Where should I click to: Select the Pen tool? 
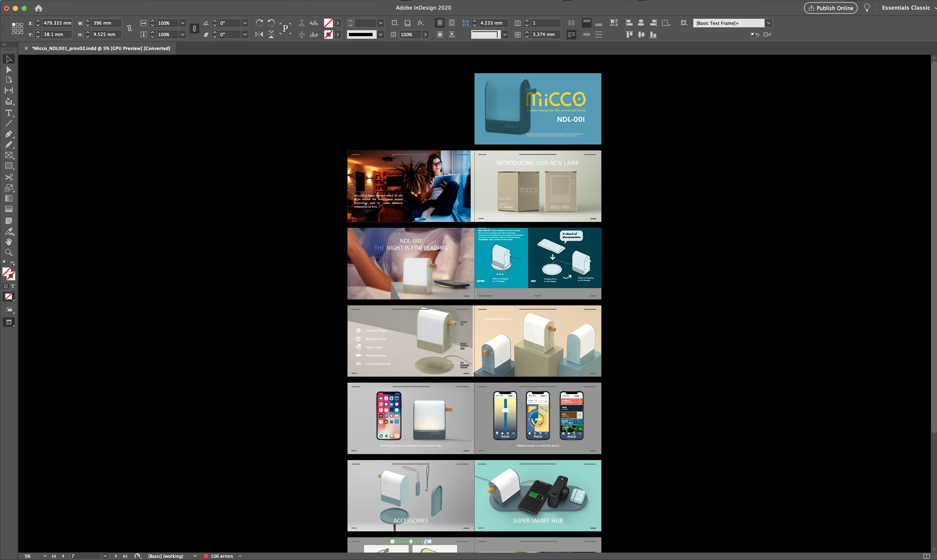pos(9,134)
